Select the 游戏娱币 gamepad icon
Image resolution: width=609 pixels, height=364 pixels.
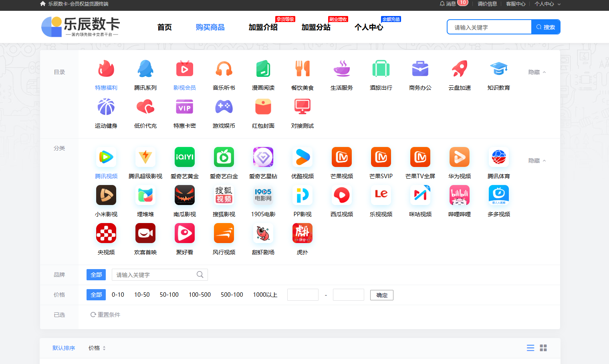(x=224, y=107)
